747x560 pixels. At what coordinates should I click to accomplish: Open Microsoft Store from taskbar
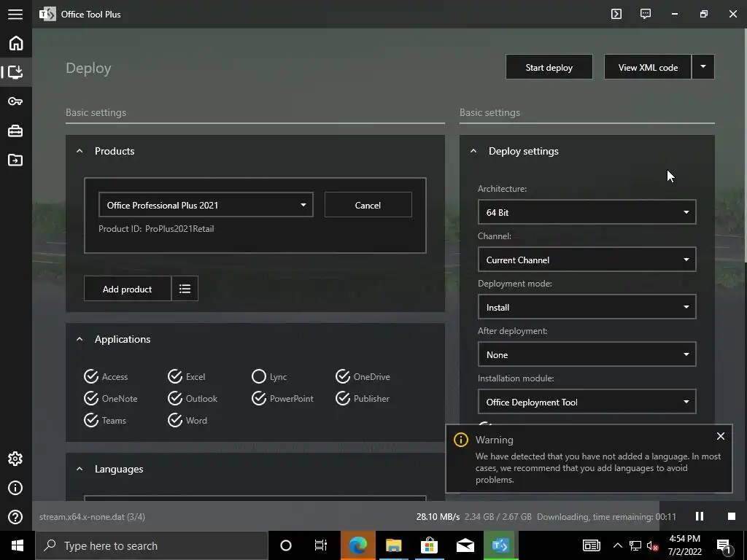coord(429,545)
